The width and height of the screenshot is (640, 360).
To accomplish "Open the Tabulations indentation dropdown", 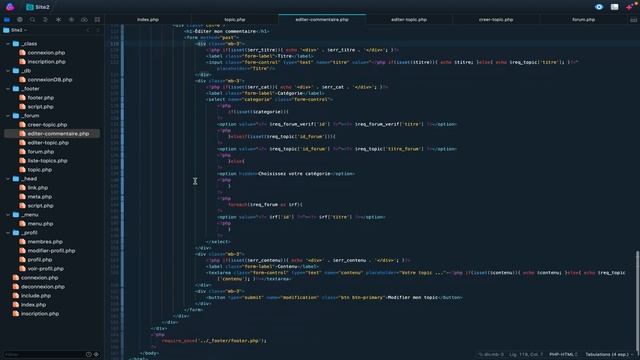I will 609,354.
